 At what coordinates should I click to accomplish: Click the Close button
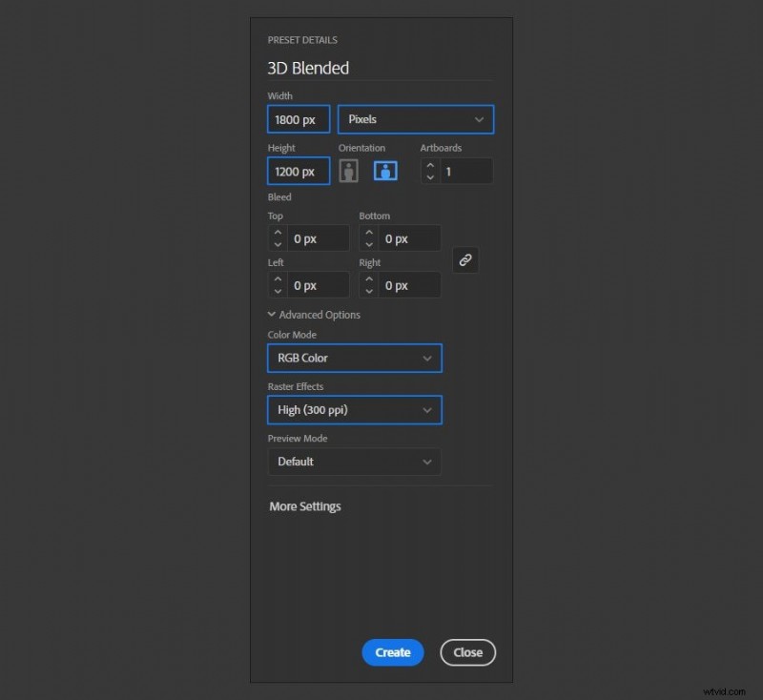467,652
